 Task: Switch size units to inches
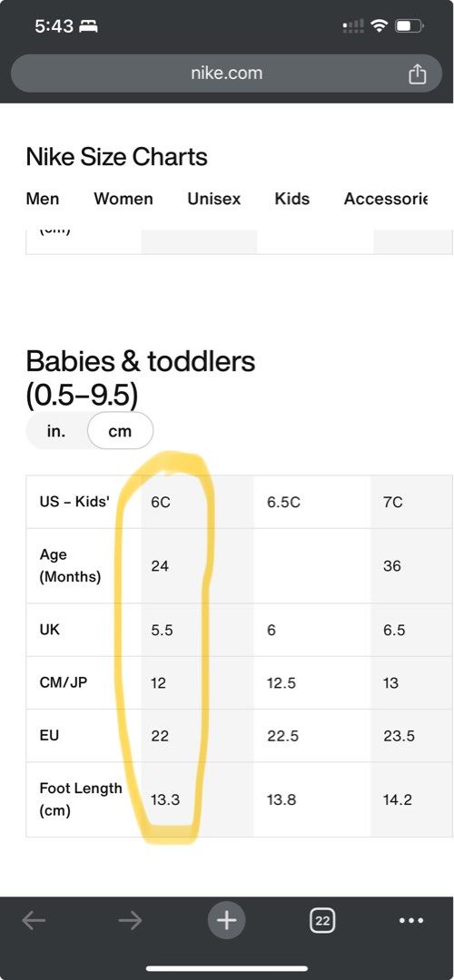56,431
